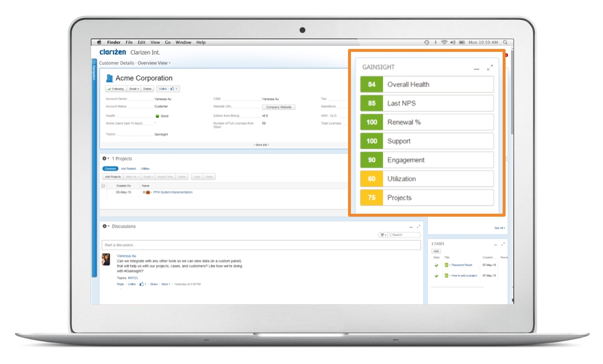Click the Add button in Cases panel
This screenshot has width=603, height=364.
coord(436,251)
